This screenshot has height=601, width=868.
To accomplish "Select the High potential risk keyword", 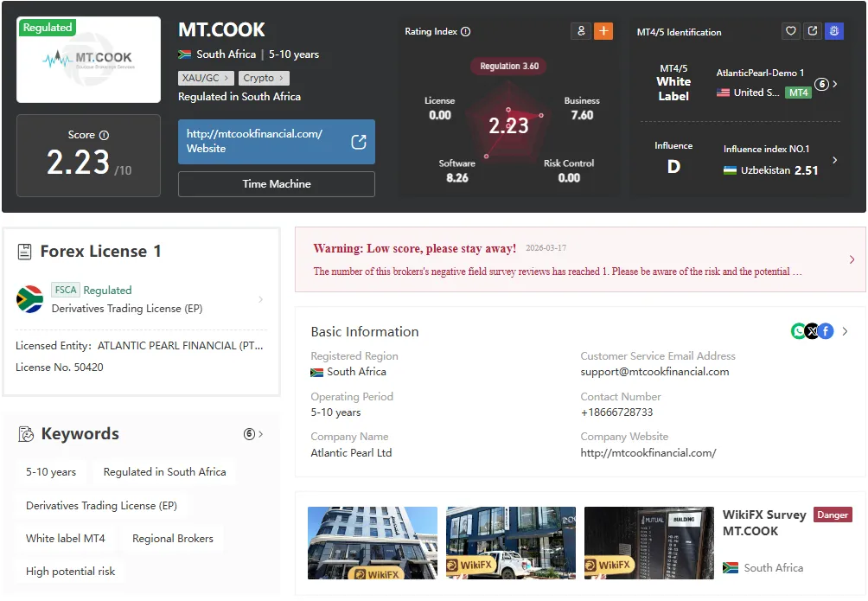I will (70, 572).
